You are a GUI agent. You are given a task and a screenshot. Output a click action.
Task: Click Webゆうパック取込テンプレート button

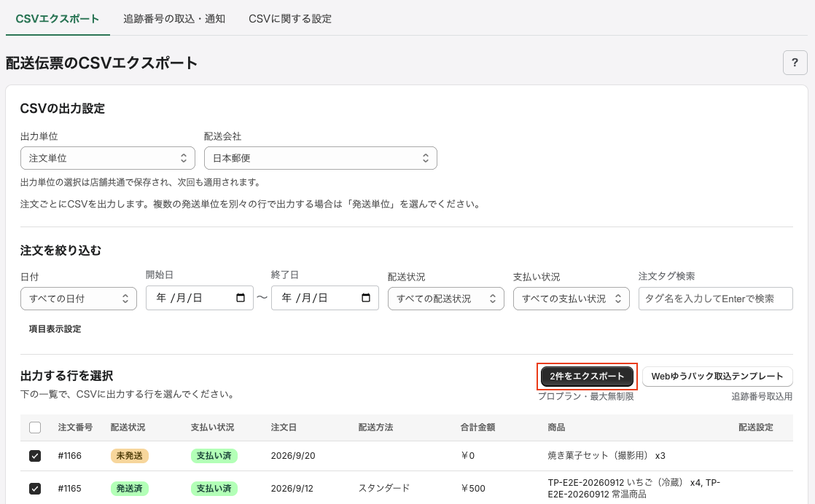pos(717,377)
